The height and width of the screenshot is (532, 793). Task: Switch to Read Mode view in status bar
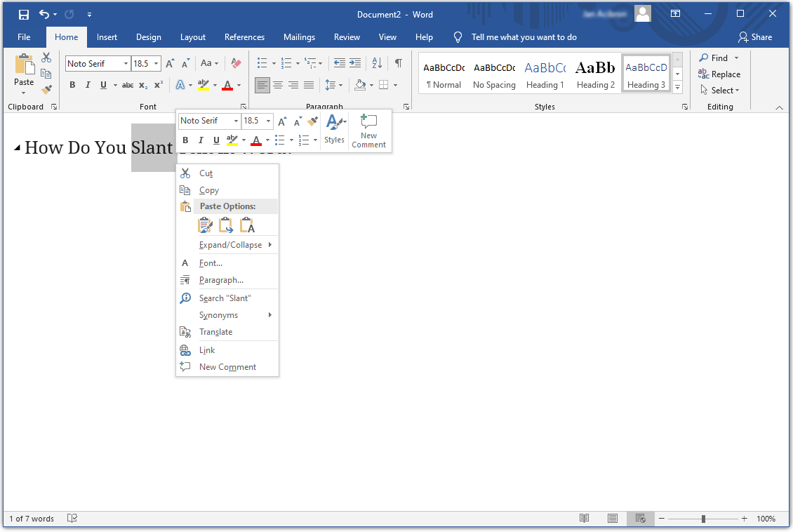pyautogui.click(x=584, y=519)
